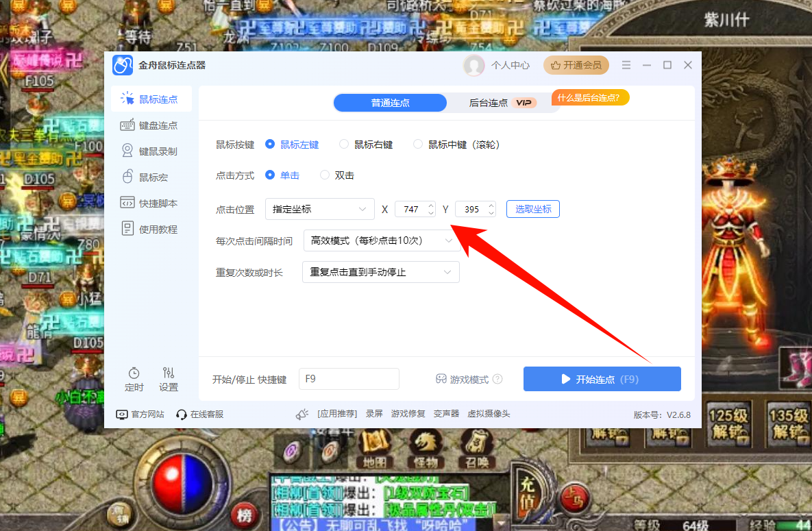Select the 鼠标中键 middle button option
Screen dimensions: 812x531
(418, 145)
